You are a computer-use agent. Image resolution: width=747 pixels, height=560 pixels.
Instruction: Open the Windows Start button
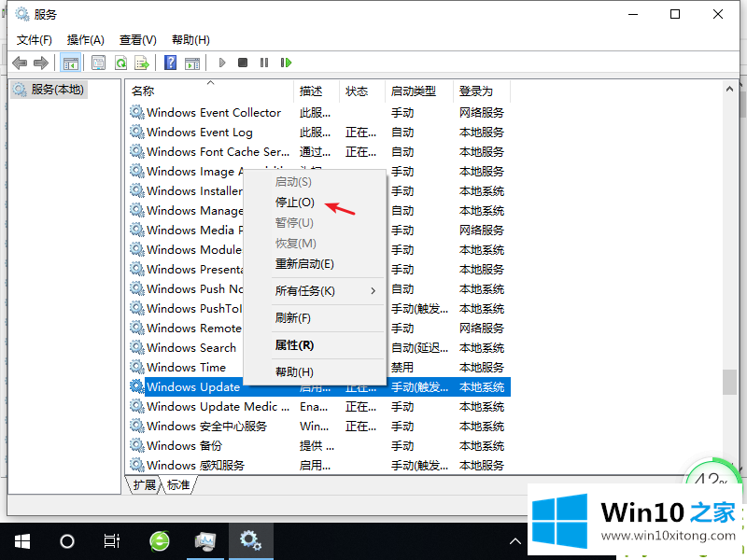coord(21,541)
